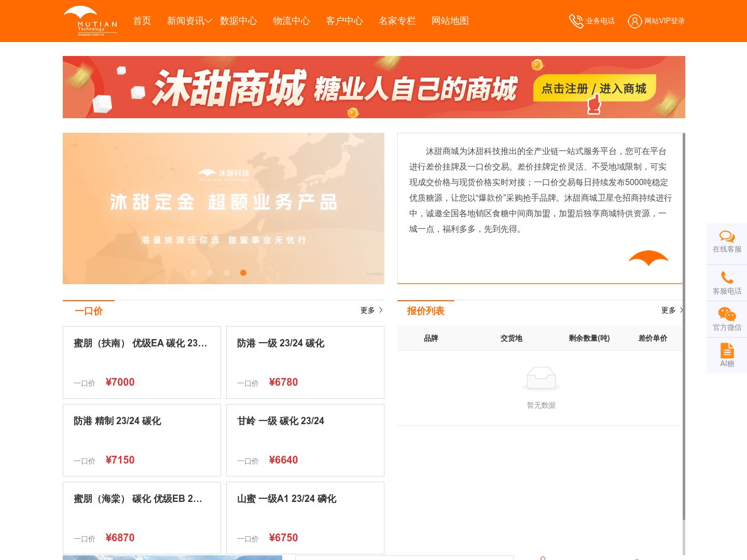Expand 更多 arrow in 报价列表 section
Image resolution: width=747 pixels, height=560 pixels.
[x=681, y=310]
